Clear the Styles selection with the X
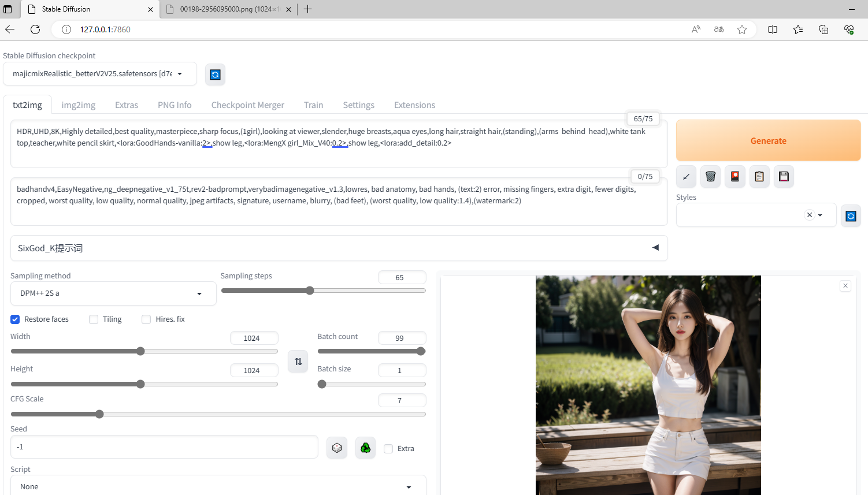Viewport: 868px width, 495px height. 810,215
